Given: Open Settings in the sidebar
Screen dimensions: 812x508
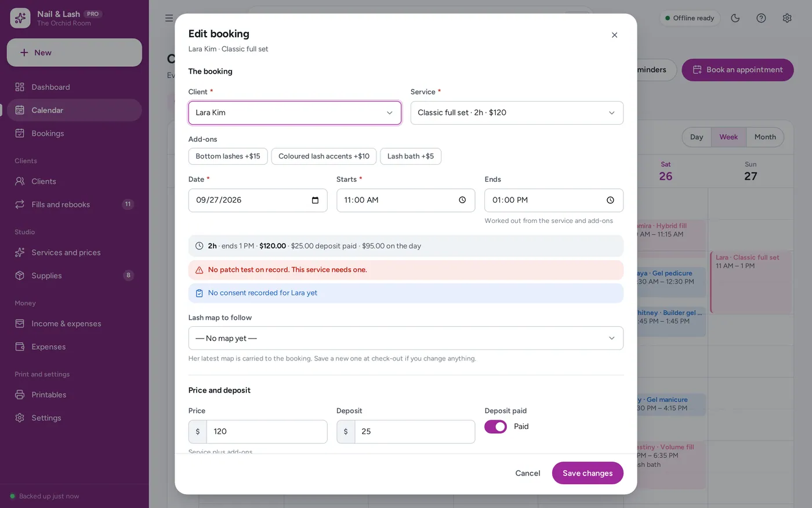Looking at the screenshot, I should coord(74,418).
